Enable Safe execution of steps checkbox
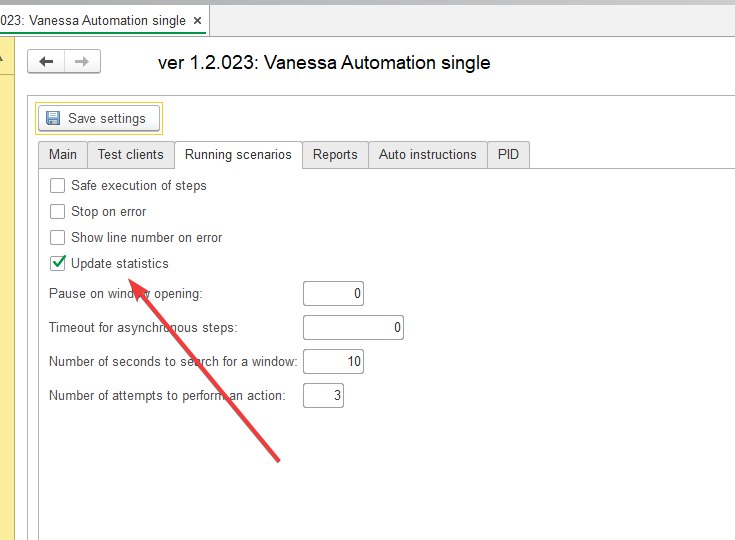Screen dimensions: 735x540 [57, 186]
